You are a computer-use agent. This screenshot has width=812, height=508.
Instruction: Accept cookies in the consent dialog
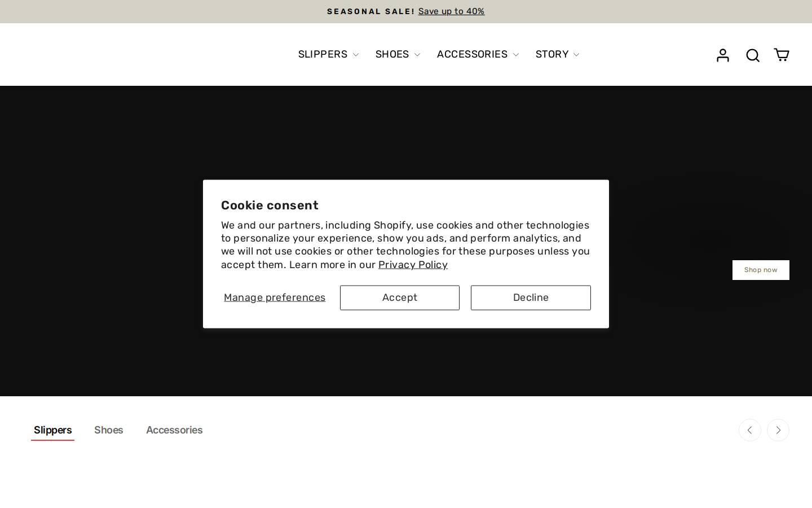pyautogui.click(x=400, y=297)
